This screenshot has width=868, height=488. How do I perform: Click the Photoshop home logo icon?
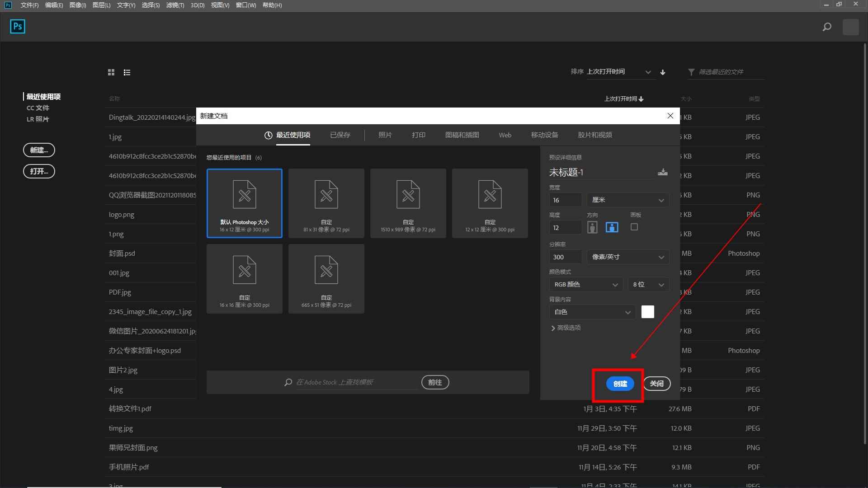pos(18,27)
